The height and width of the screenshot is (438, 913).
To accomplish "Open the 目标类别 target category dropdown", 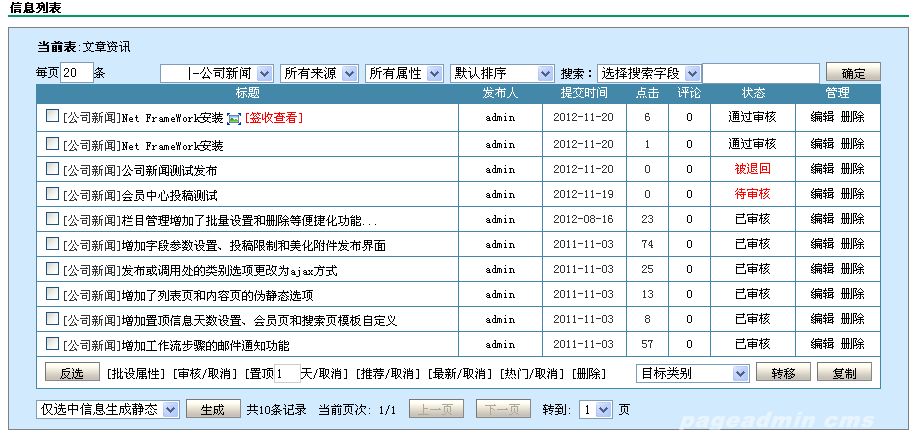I will pyautogui.click(x=693, y=373).
